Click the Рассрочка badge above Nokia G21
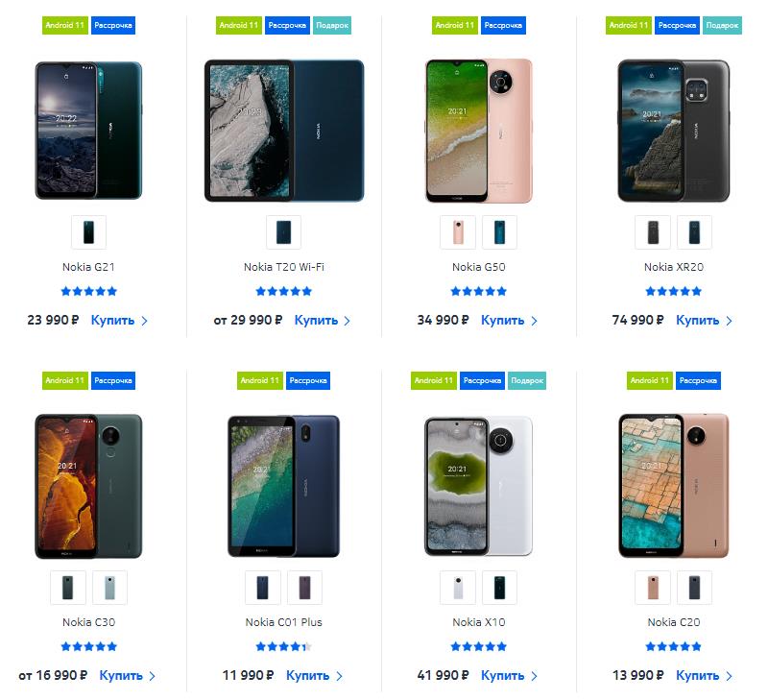The height and width of the screenshot is (700, 768). pyautogui.click(x=113, y=26)
